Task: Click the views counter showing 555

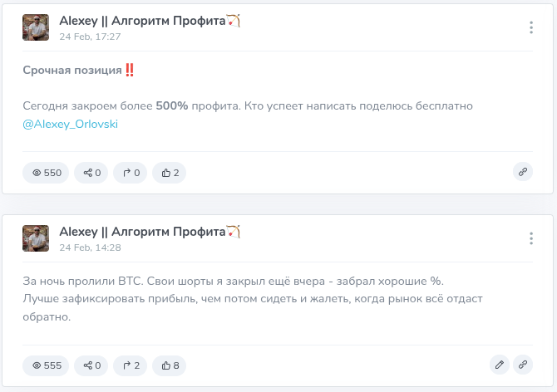Action: coord(47,365)
